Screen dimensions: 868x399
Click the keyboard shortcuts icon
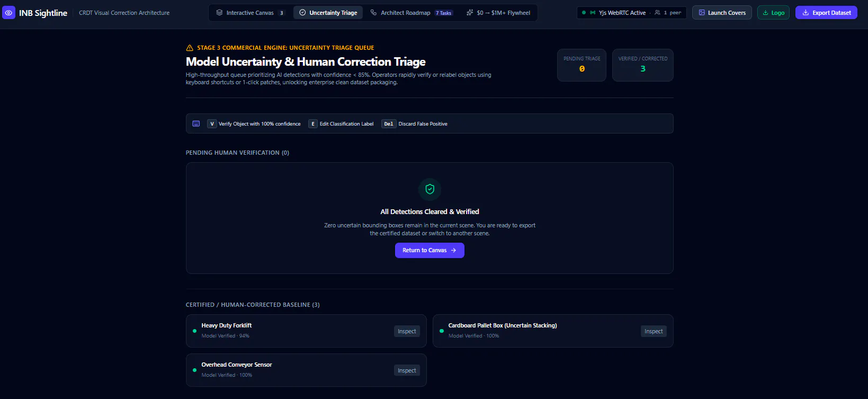tap(196, 123)
